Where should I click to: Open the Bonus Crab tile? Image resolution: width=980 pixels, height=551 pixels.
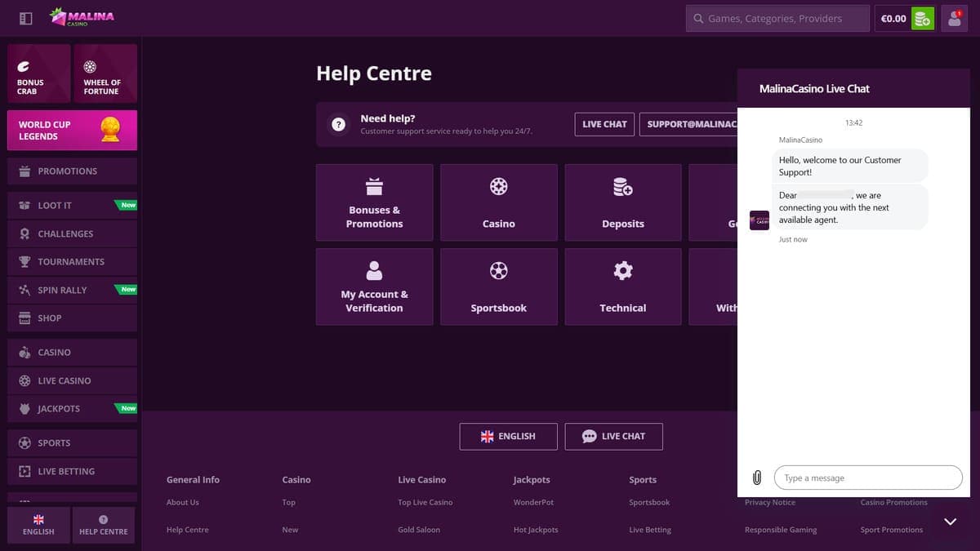click(x=38, y=73)
